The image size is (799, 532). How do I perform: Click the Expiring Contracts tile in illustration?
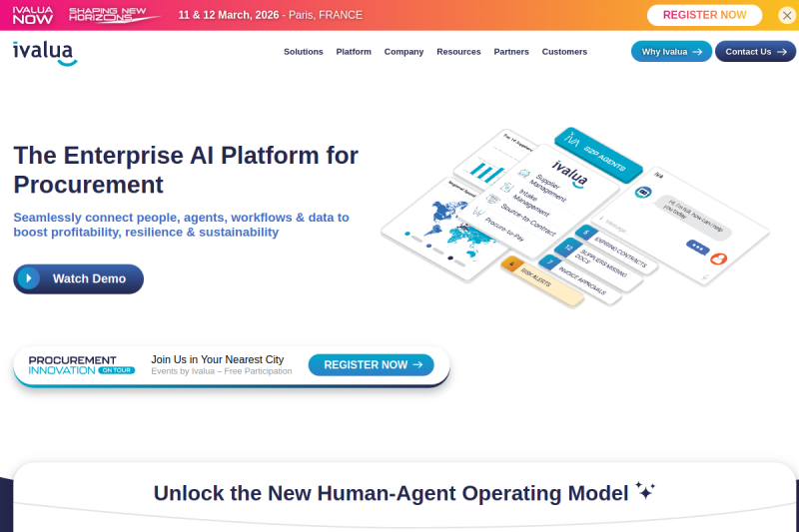tap(616, 249)
